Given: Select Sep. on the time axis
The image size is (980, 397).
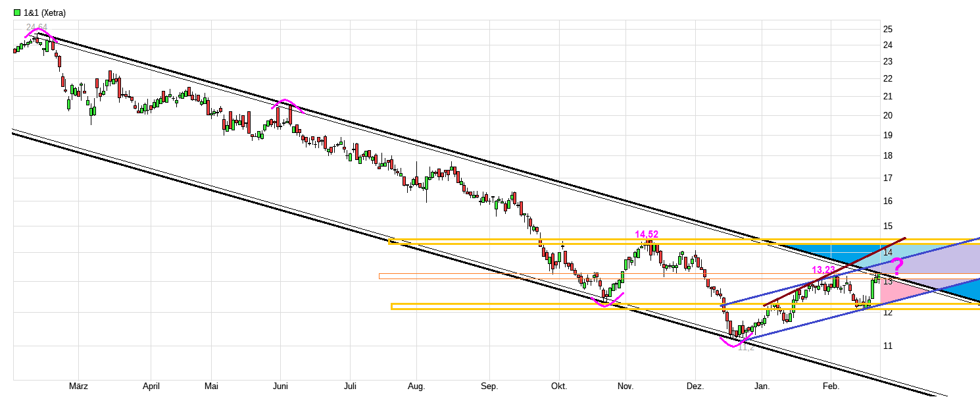Looking at the screenshot, I should click(489, 386).
